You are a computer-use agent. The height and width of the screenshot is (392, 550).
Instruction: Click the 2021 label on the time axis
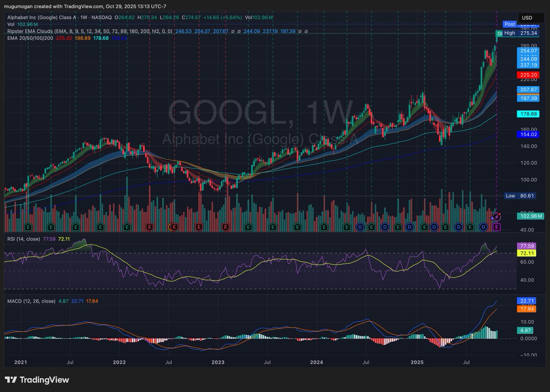21,362
